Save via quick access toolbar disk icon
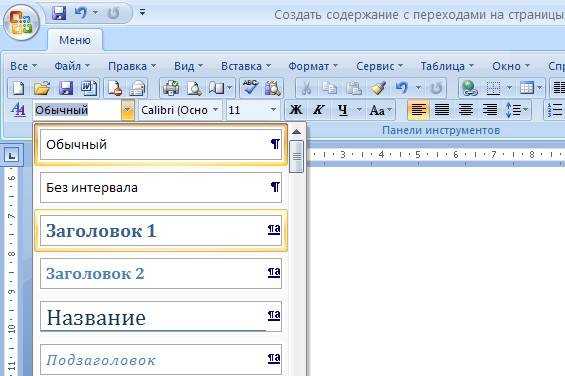565x376 pixels. click(x=59, y=13)
